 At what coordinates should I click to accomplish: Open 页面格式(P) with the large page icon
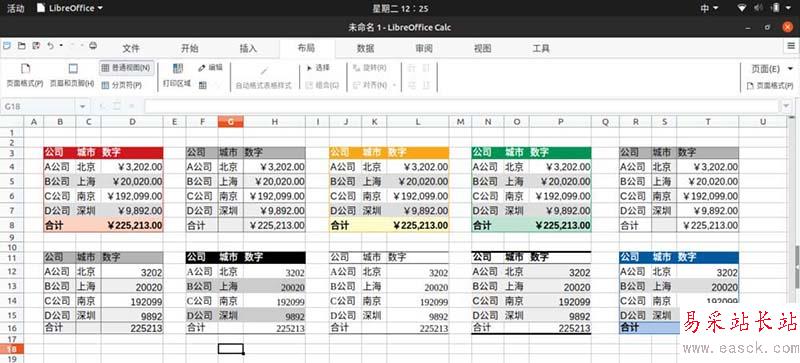(x=25, y=75)
